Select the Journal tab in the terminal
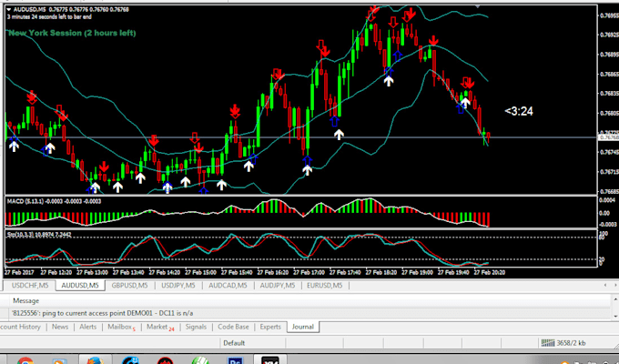 tap(303, 327)
